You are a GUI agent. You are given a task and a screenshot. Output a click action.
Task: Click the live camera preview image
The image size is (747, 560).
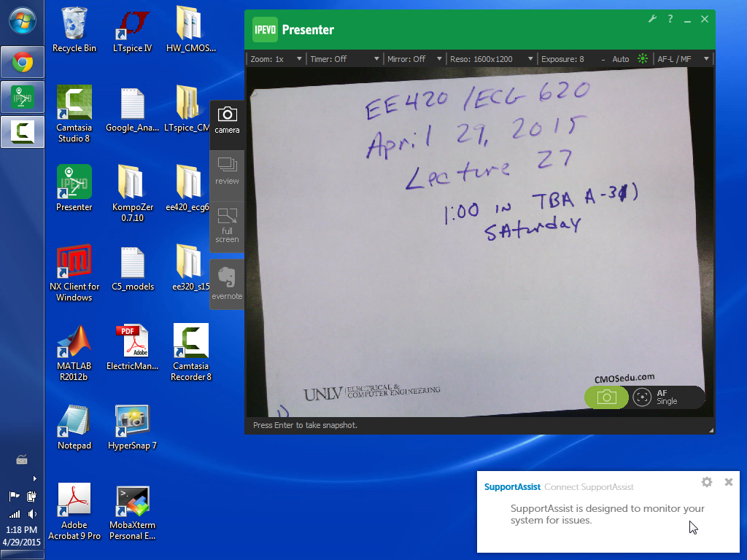(479, 242)
